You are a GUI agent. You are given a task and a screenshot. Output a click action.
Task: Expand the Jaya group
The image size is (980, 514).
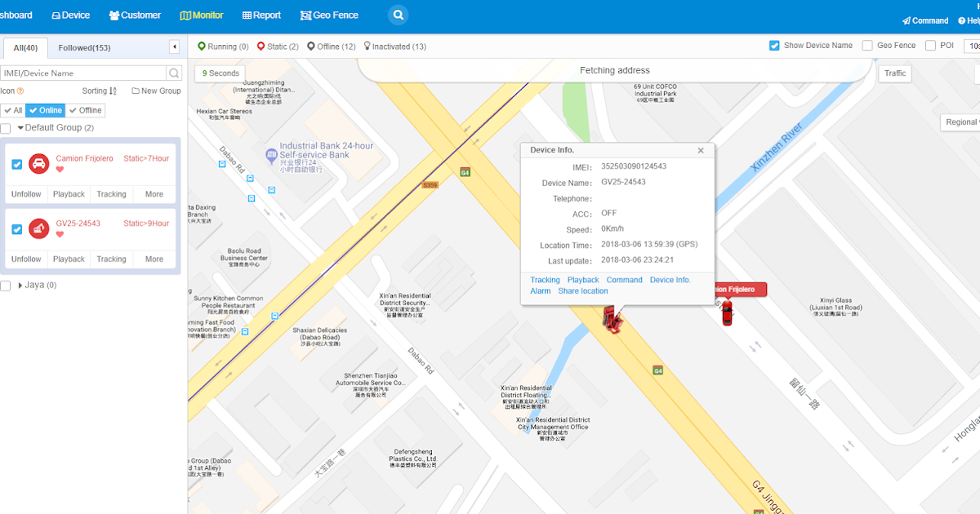[21, 286]
